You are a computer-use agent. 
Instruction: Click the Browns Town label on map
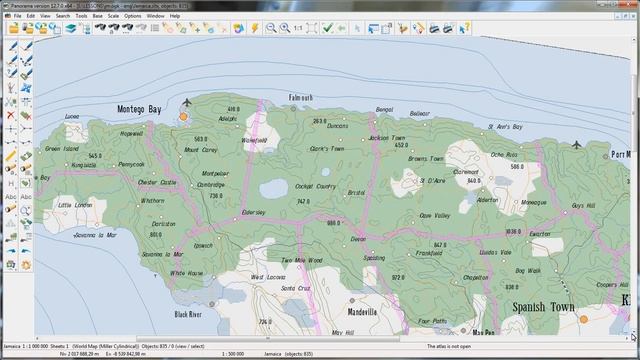426,158
